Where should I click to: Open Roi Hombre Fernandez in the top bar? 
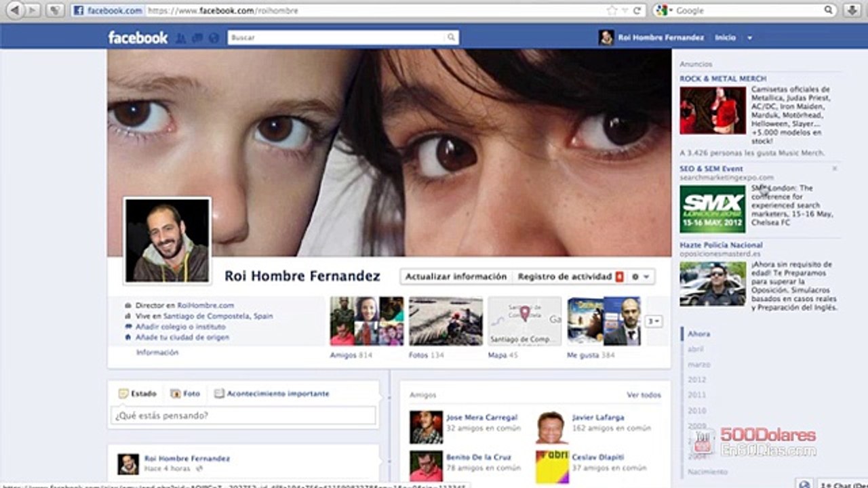click(x=661, y=38)
